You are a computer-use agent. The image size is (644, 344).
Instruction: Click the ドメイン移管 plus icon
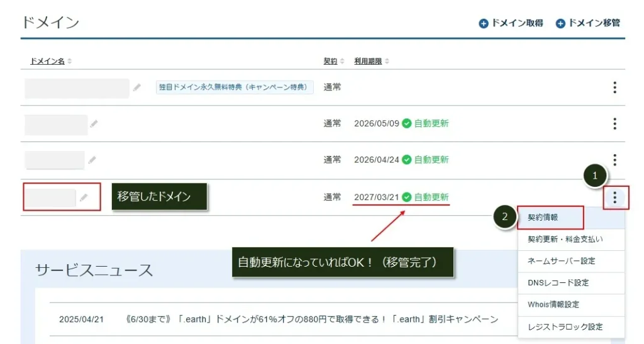pos(560,23)
